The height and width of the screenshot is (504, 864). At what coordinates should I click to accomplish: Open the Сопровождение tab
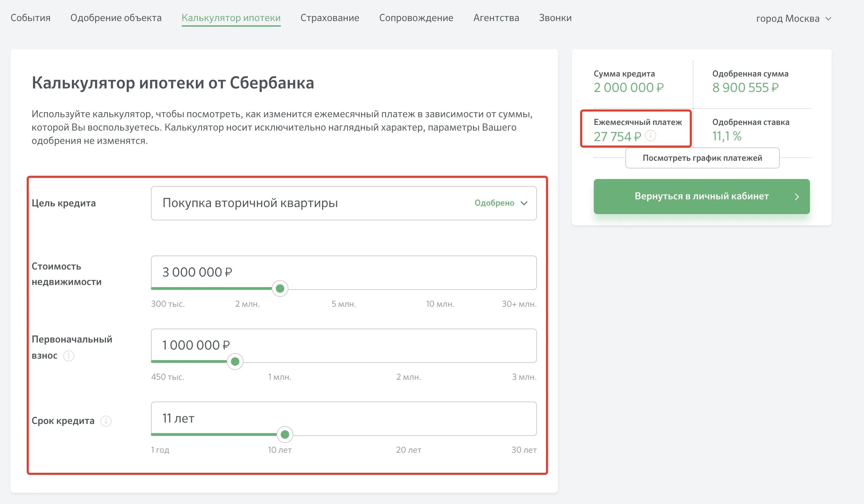click(x=416, y=18)
